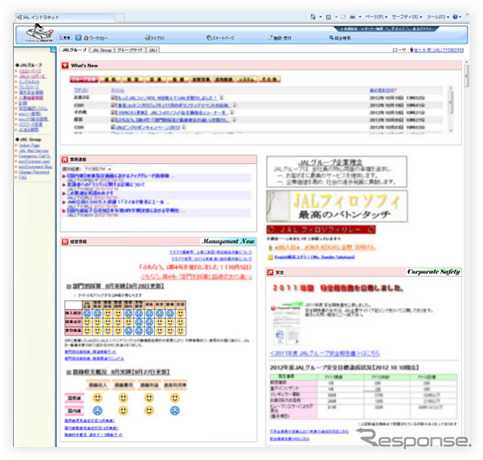The width and height of the screenshot is (483, 460).
Task: Click the browser help question icon
Action: pos(455,17)
